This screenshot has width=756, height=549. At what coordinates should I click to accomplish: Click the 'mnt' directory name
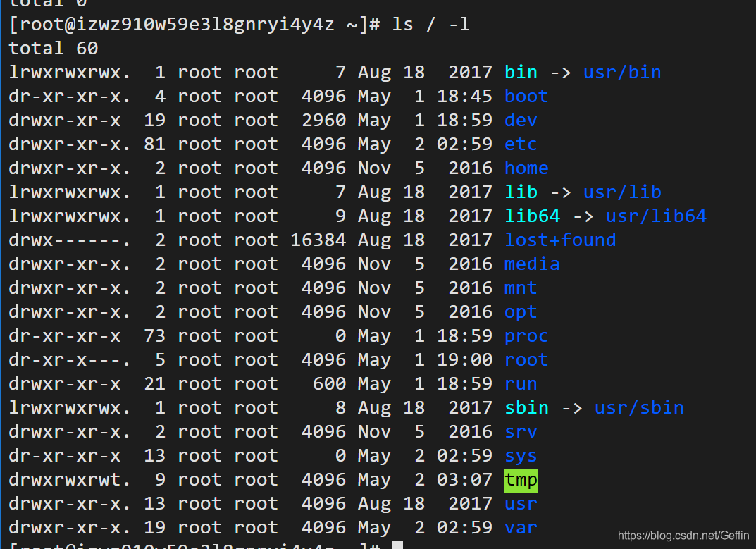(x=521, y=288)
